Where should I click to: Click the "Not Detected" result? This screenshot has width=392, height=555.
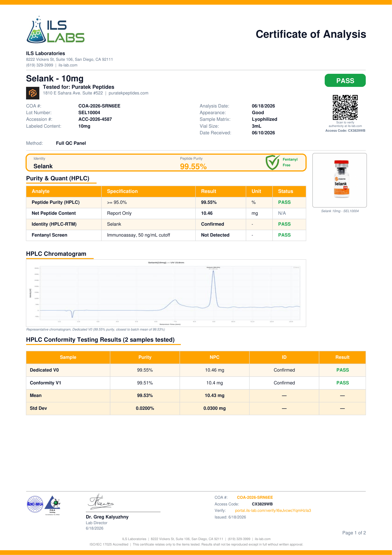[215, 235]
